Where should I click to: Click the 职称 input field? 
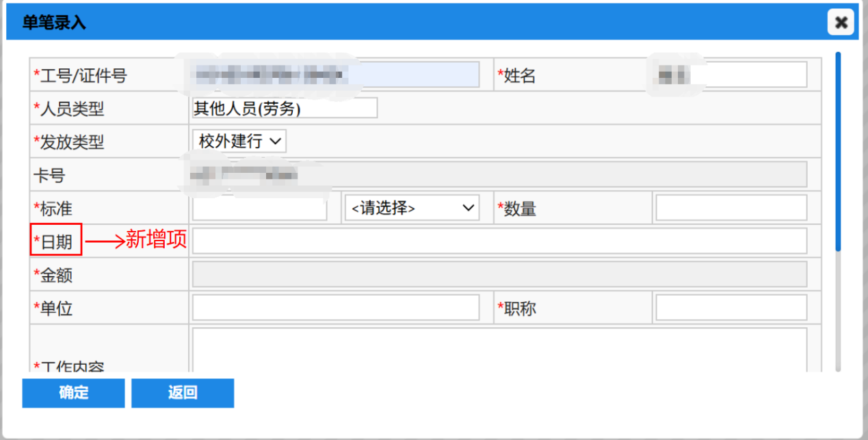pyautogui.click(x=731, y=308)
